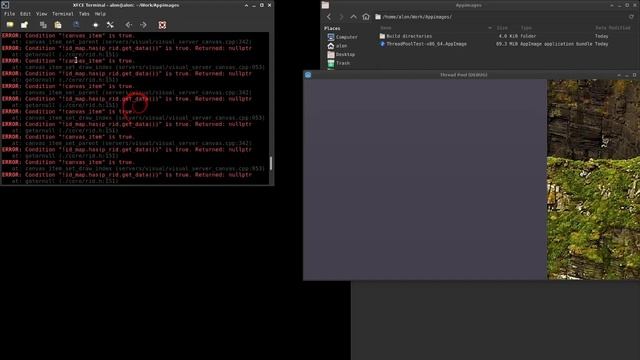Click the Copy icon in terminal toolbar
This screenshot has width=640, height=360.
pos(43,25)
